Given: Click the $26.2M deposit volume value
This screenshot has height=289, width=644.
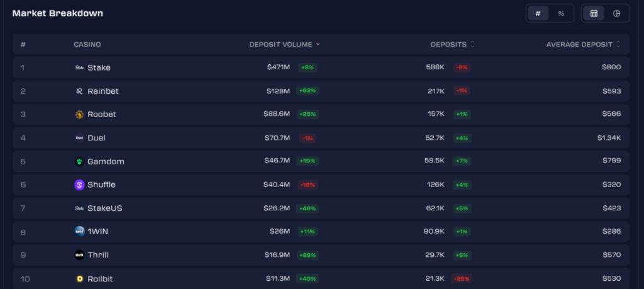Looking at the screenshot, I should tap(277, 208).
